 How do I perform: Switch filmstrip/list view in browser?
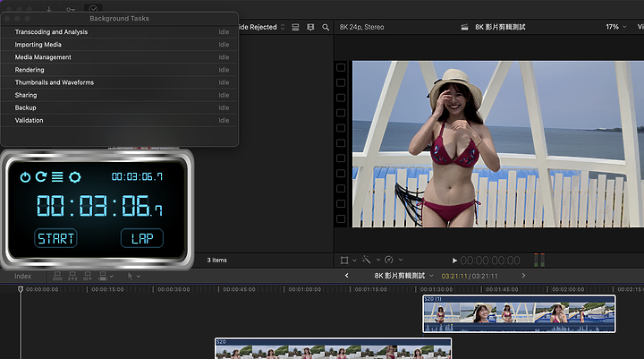[310, 27]
